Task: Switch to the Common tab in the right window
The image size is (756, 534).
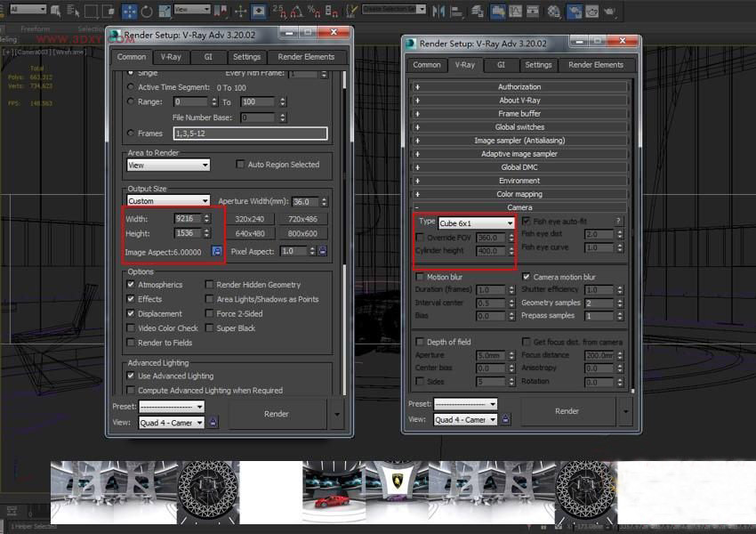Action: (x=427, y=65)
